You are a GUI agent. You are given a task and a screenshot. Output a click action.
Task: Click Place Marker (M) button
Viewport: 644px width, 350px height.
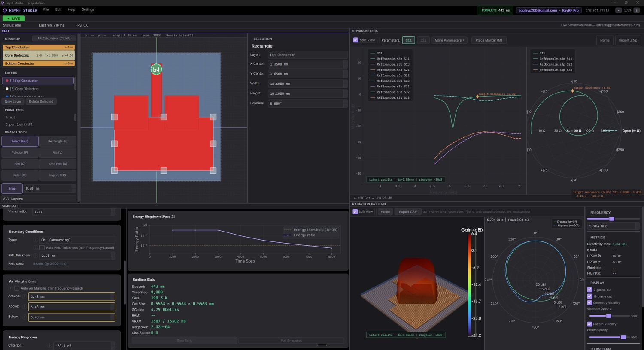click(489, 40)
